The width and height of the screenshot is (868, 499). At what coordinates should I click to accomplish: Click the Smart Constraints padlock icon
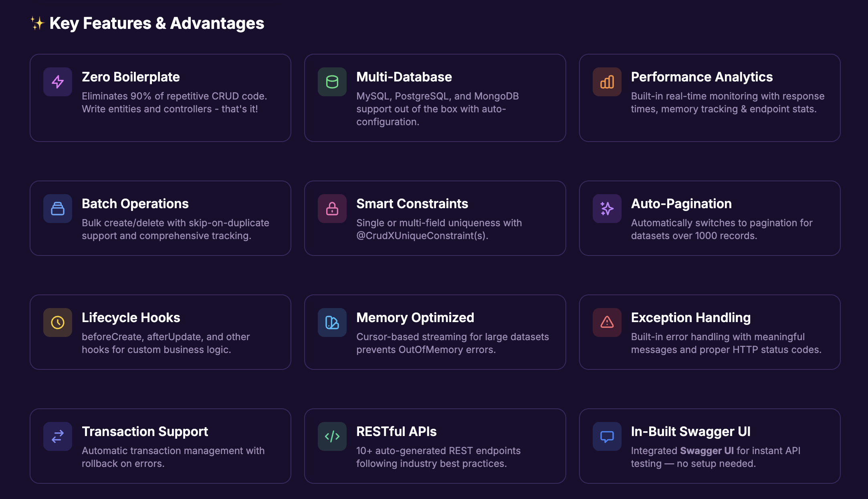pos(332,209)
